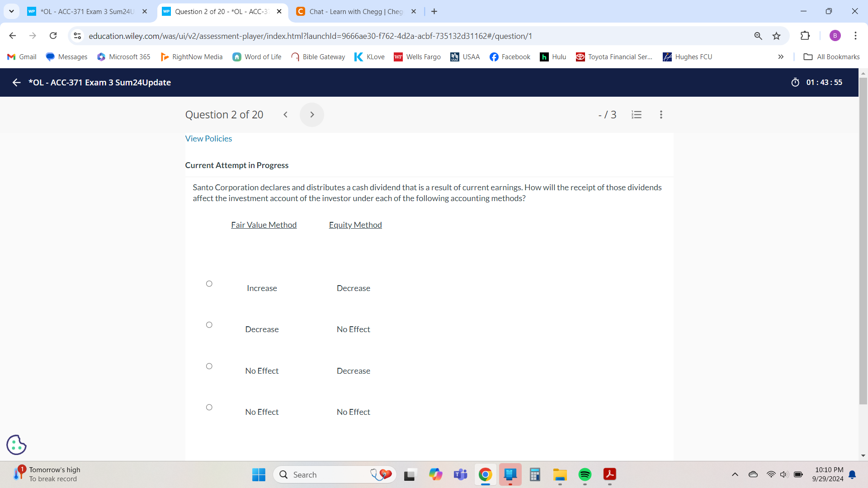Open View Policies link
868x488 pixels.
click(208, 139)
